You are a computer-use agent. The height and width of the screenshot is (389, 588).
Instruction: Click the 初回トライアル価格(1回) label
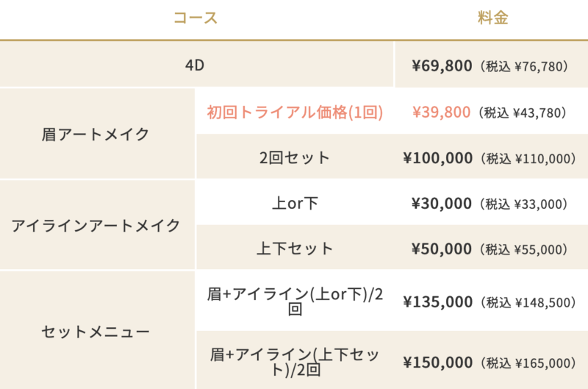coord(295,113)
